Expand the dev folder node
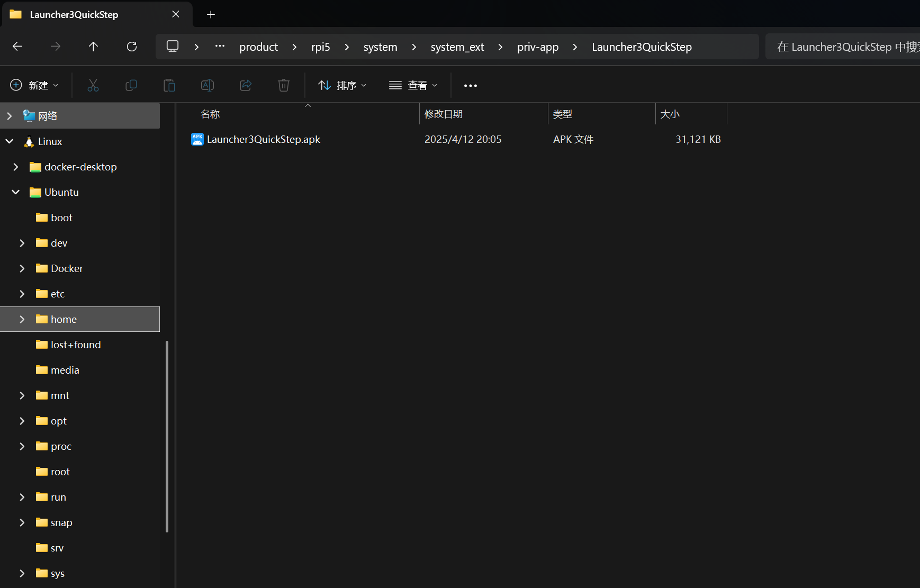 point(22,243)
